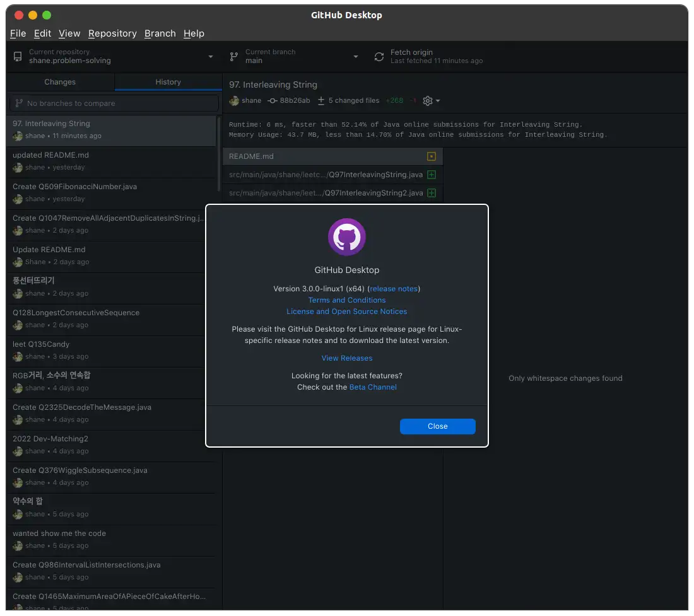The image size is (694, 616).
Task: Click the avatar on the updated README.md commit
Action: tap(18, 168)
